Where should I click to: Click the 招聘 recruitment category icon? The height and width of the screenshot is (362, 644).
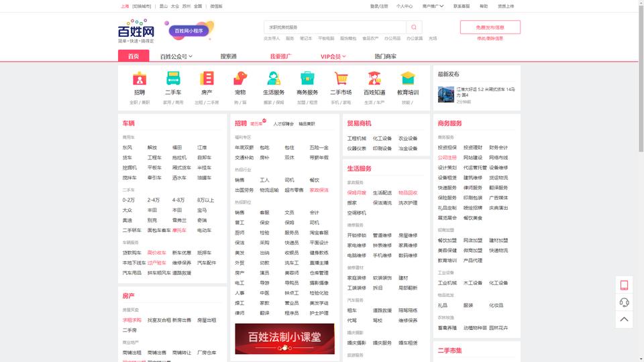(140, 78)
